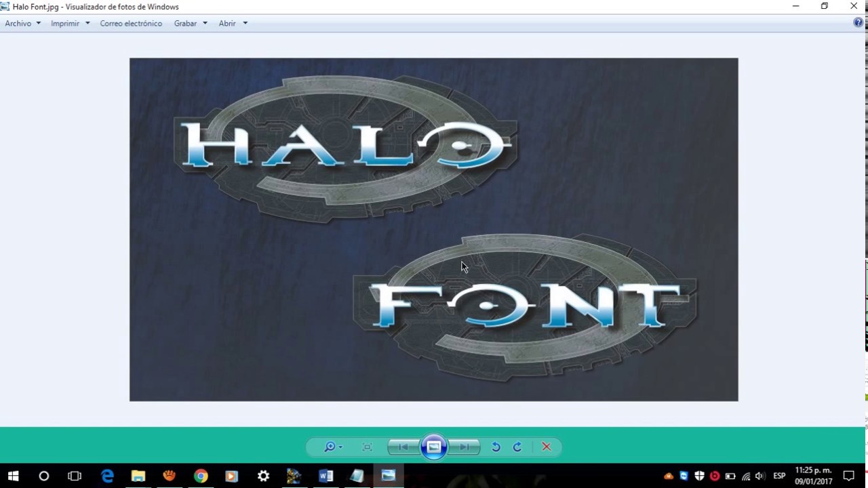Open the media player taskbar icon
Viewport: 868px width, 488px height.
[232, 476]
